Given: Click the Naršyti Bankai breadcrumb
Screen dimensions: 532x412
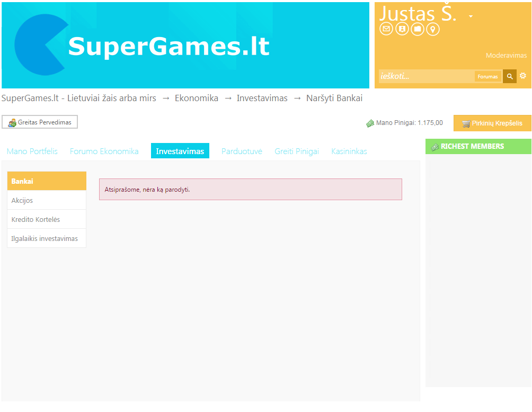Looking at the screenshot, I should tap(334, 98).
